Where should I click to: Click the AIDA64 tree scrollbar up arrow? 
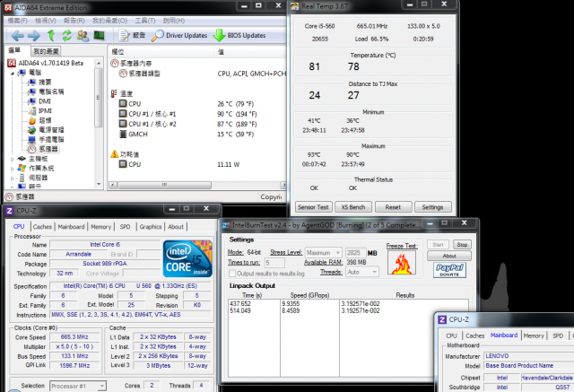pyautogui.click(x=98, y=64)
